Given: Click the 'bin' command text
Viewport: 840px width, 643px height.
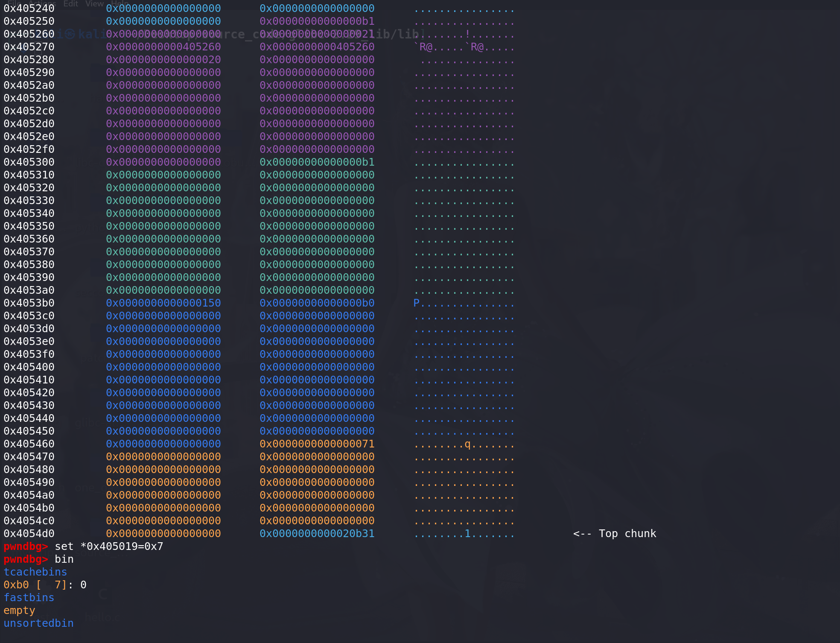Looking at the screenshot, I should click(64, 559).
